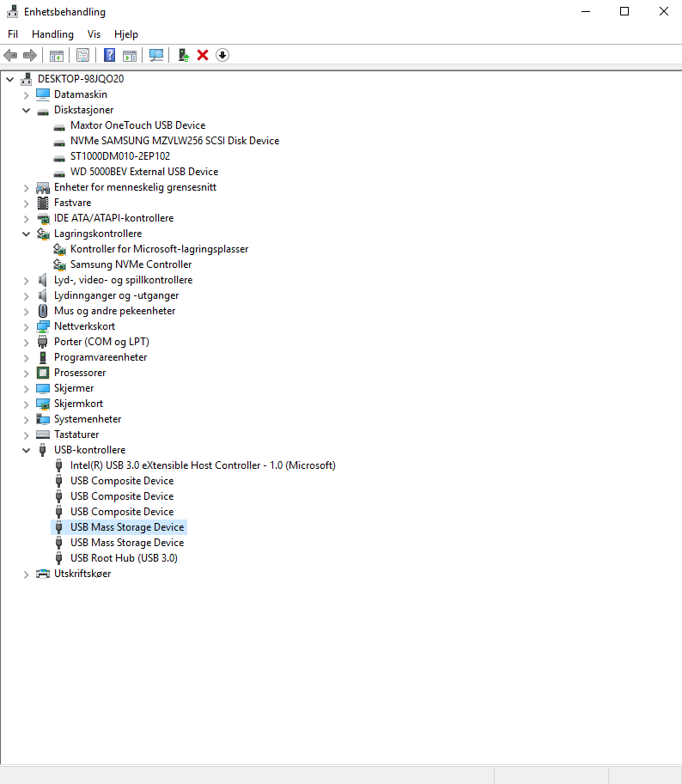Expand Mus og andre pekeenheter

[26, 311]
